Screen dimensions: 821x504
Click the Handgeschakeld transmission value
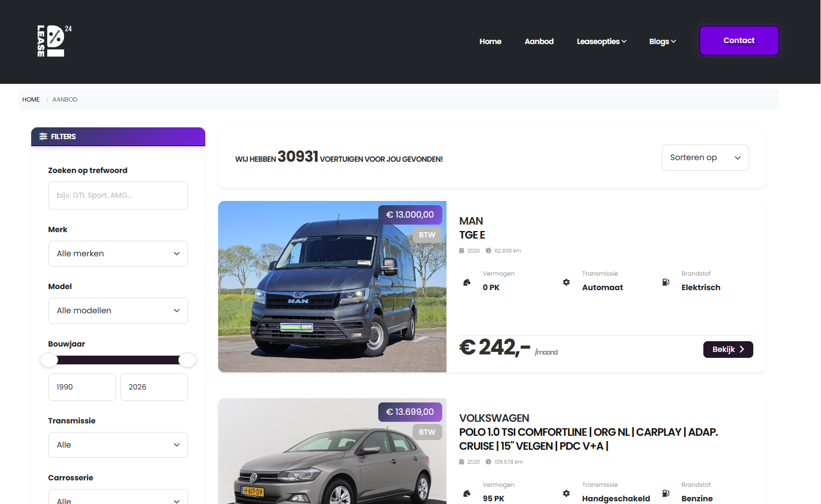pos(616,499)
